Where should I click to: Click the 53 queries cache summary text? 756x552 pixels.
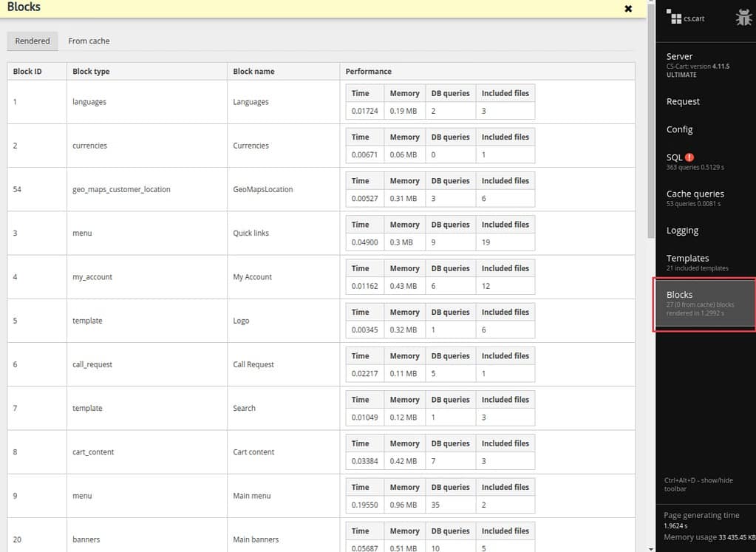tap(693, 204)
